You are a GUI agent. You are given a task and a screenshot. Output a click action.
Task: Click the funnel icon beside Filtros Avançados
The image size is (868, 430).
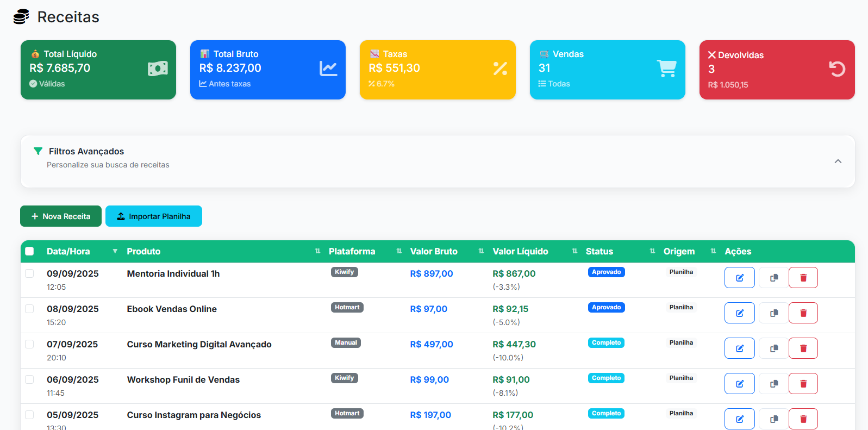tap(38, 151)
